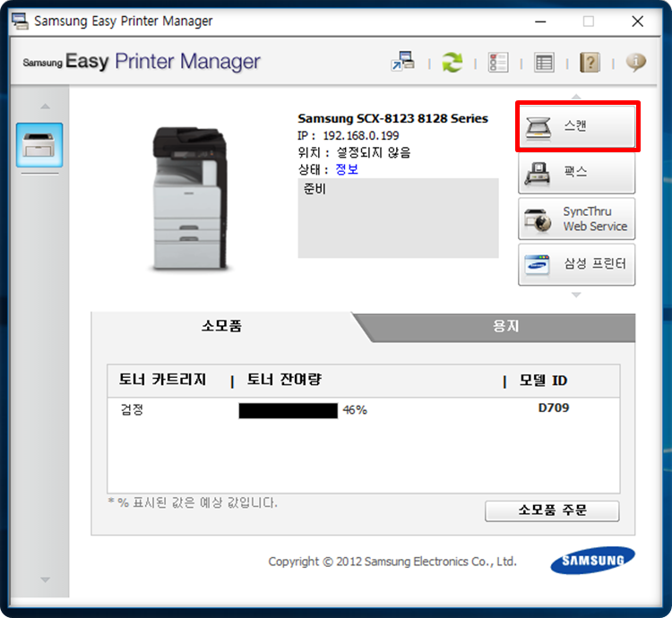Viewport: 672px width, 618px height.
Task: Click up arrow in left printer list
Action: pyautogui.click(x=45, y=107)
